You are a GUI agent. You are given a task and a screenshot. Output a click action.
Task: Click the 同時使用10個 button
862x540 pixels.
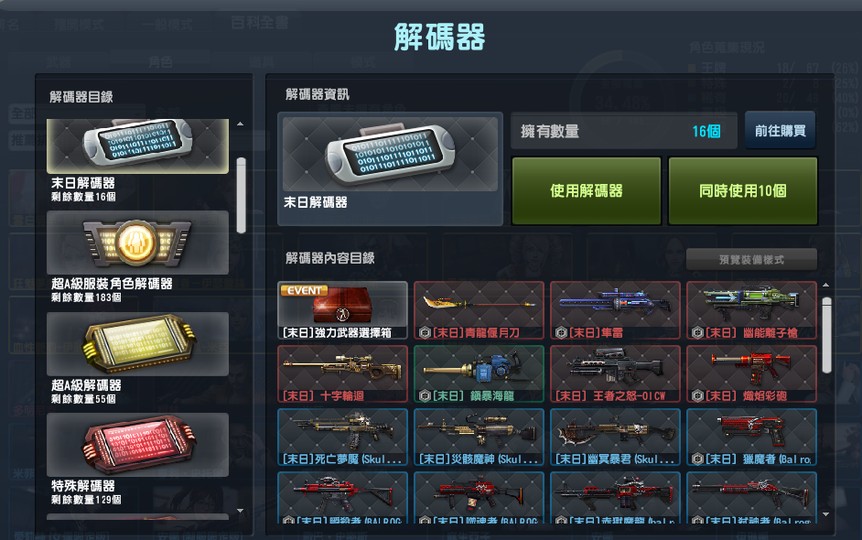click(743, 191)
